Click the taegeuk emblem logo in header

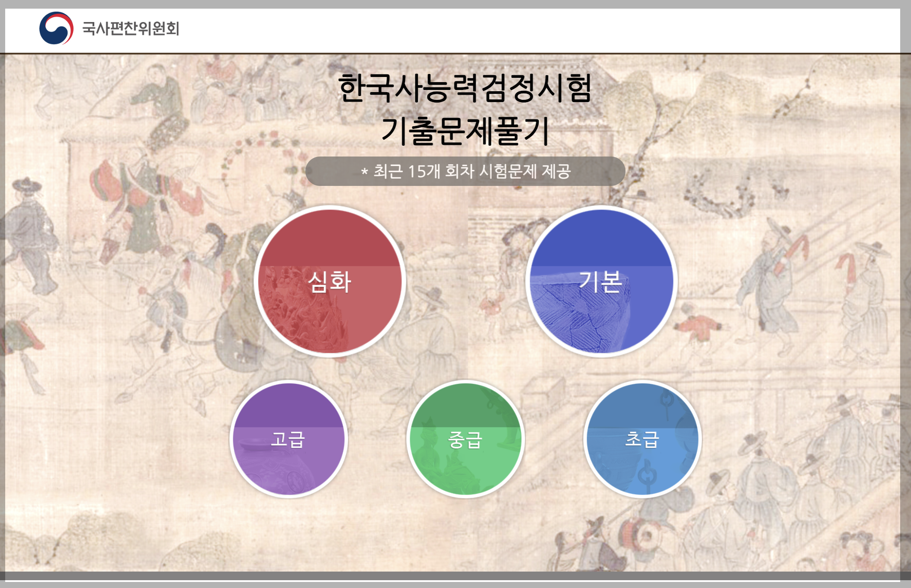pos(56,28)
